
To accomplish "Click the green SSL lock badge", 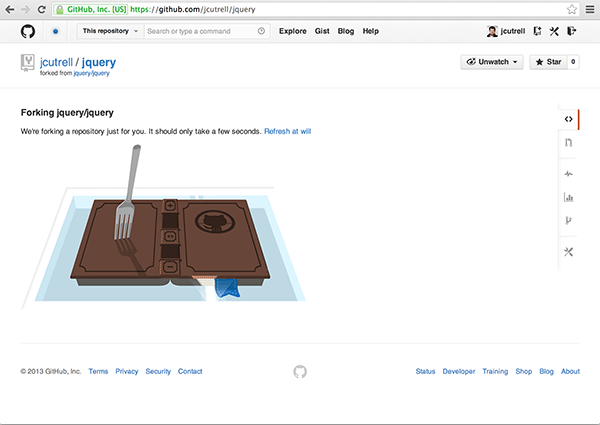I will (91, 9).
